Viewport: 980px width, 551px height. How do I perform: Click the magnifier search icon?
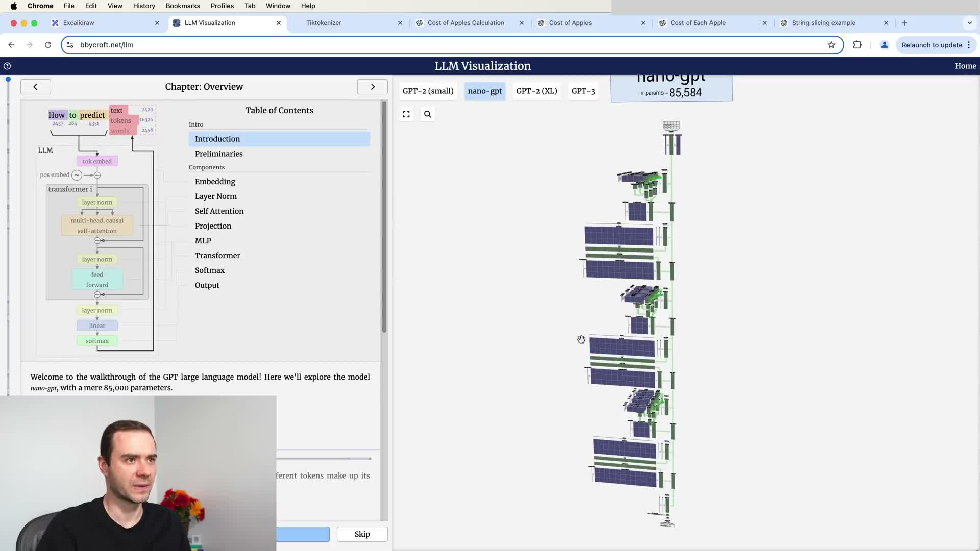point(428,114)
